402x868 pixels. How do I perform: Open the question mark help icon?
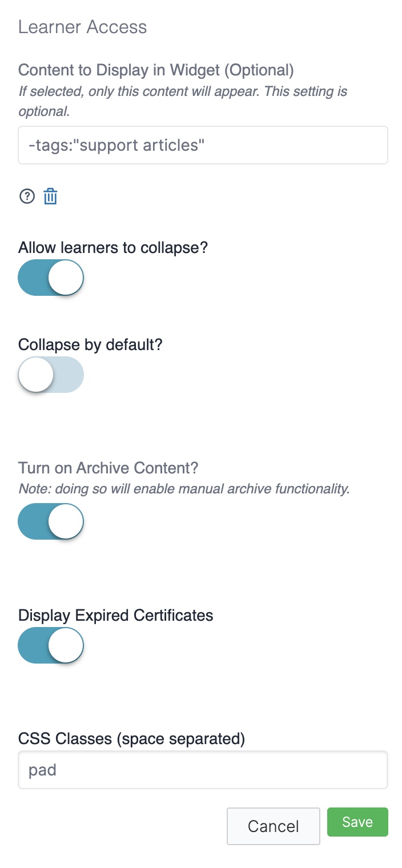[27, 196]
